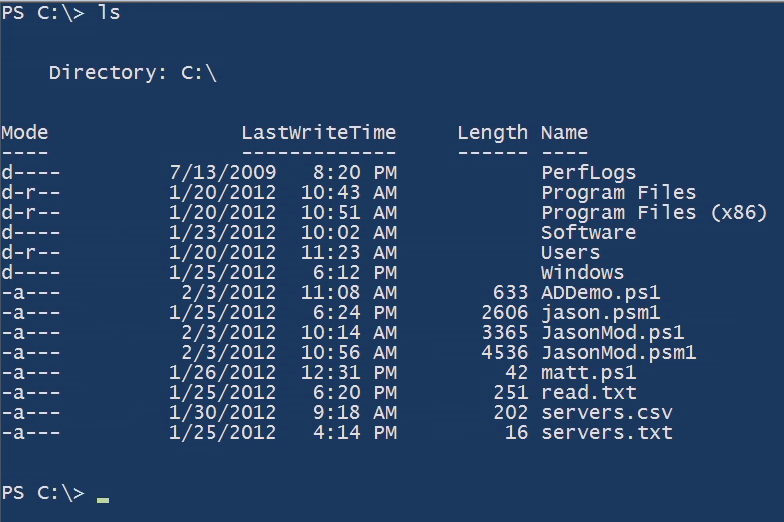Screen dimensions: 784x522
Task: Select the JasonMod.ps1 file name
Action: (x=612, y=333)
